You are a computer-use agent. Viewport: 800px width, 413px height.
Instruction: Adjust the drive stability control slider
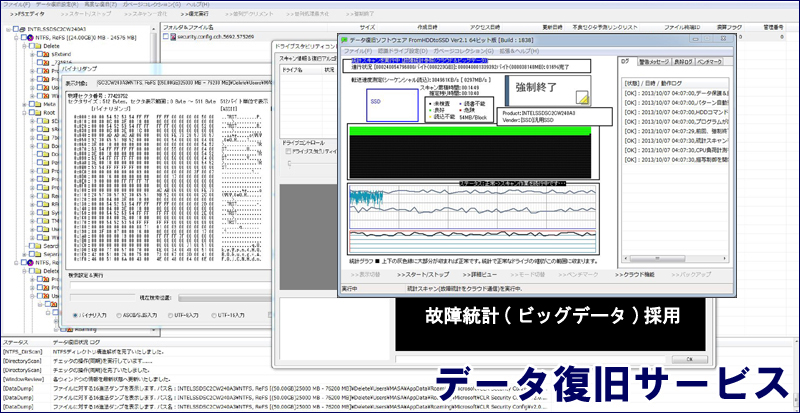click(290, 163)
